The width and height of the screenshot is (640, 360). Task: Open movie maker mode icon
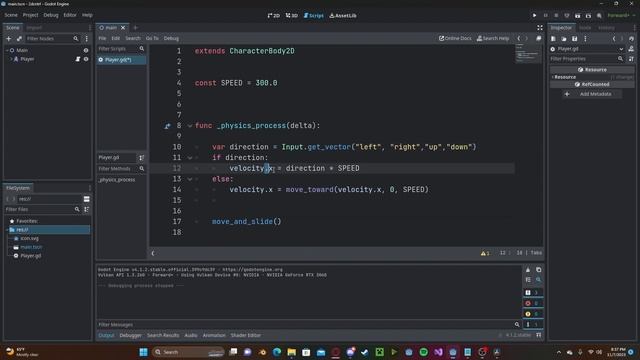[x=599, y=16]
